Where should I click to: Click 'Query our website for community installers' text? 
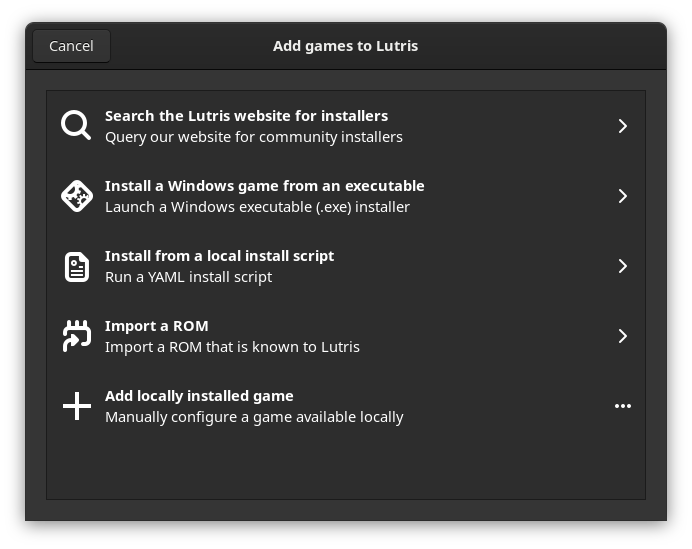coord(253,137)
